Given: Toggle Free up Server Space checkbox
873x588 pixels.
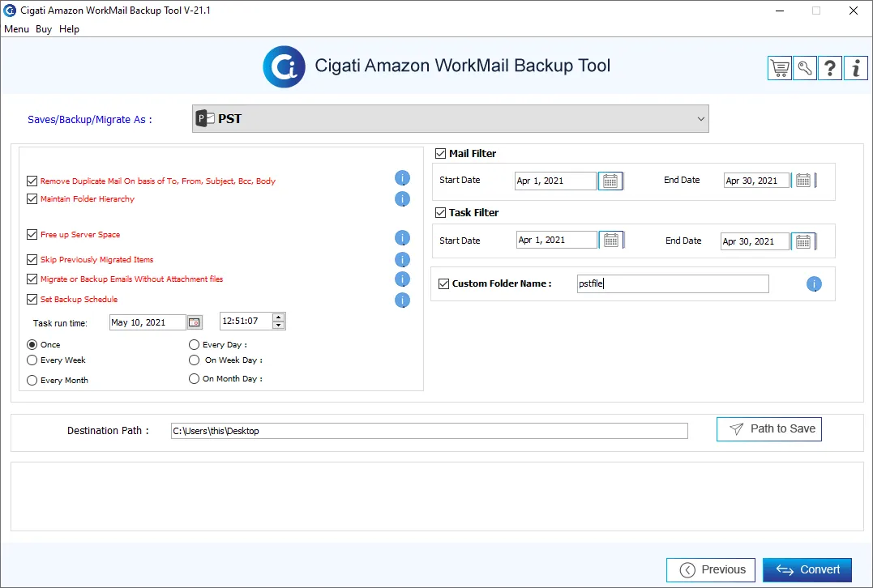Looking at the screenshot, I should (x=32, y=234).
